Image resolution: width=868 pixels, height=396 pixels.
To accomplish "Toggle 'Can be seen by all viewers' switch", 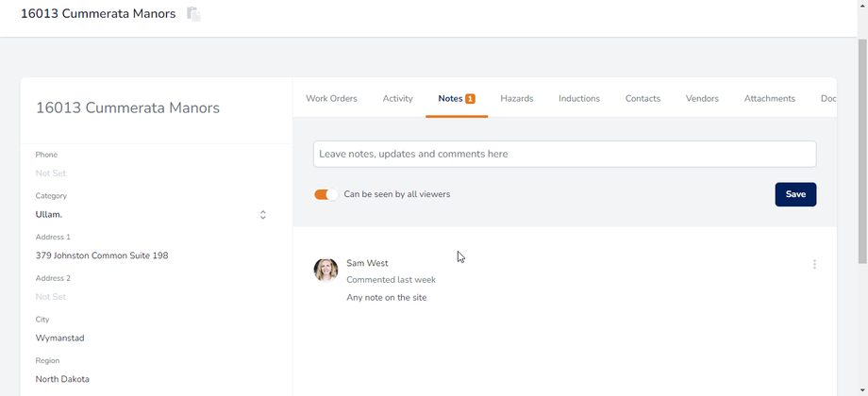I will 325,194.
